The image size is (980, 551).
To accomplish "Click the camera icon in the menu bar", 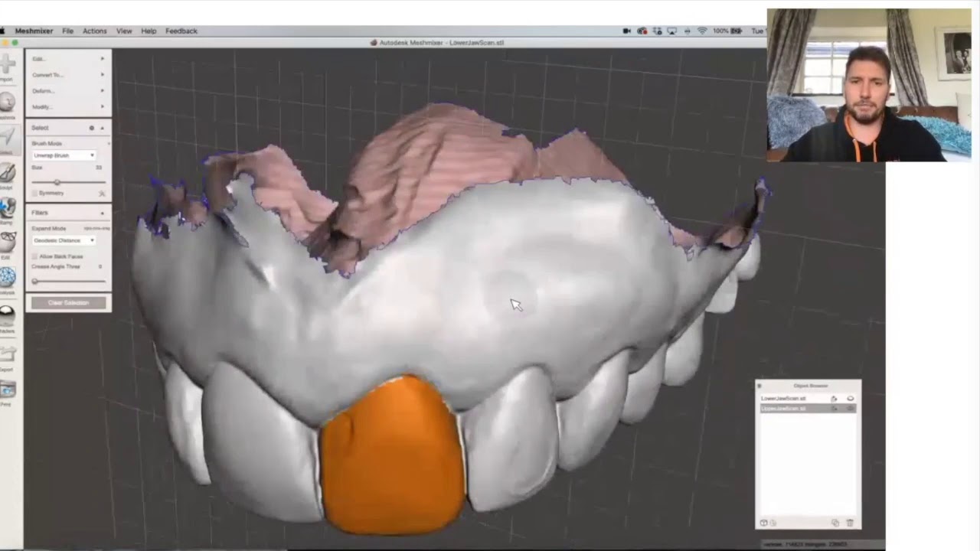I will click(x=627, y=31).
